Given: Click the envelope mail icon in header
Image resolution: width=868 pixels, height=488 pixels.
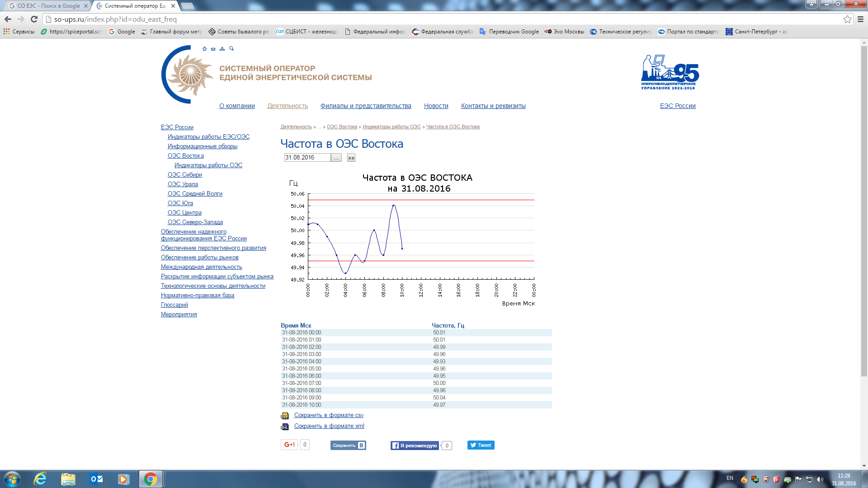Looking at the screenshot, I should pos(213,49).
